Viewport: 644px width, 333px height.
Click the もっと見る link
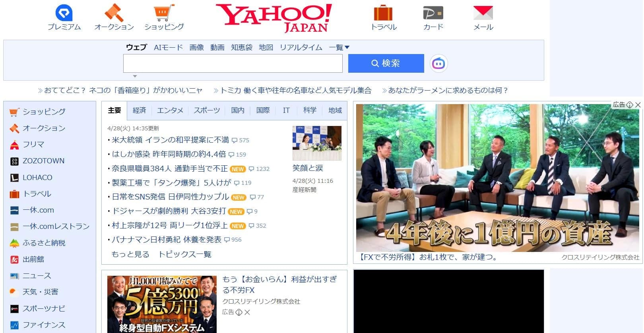pyautogui.click(x=130, y=254)
